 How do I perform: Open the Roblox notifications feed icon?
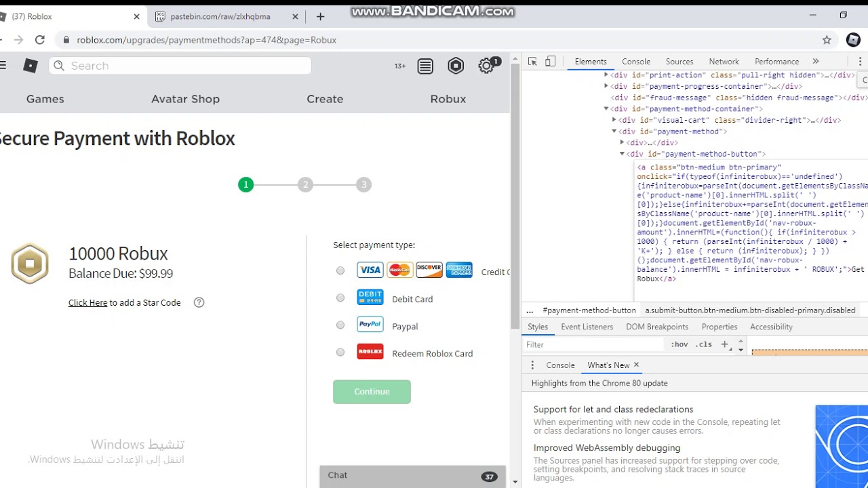coord(425,66)
